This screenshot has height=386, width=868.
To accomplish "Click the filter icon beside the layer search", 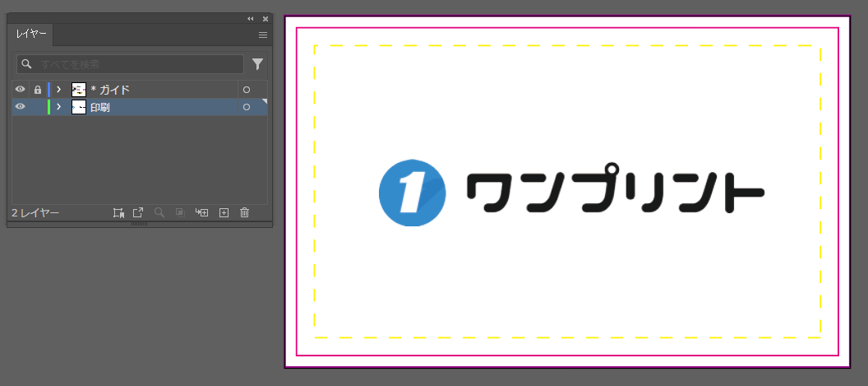I will (x=257, y=64).
